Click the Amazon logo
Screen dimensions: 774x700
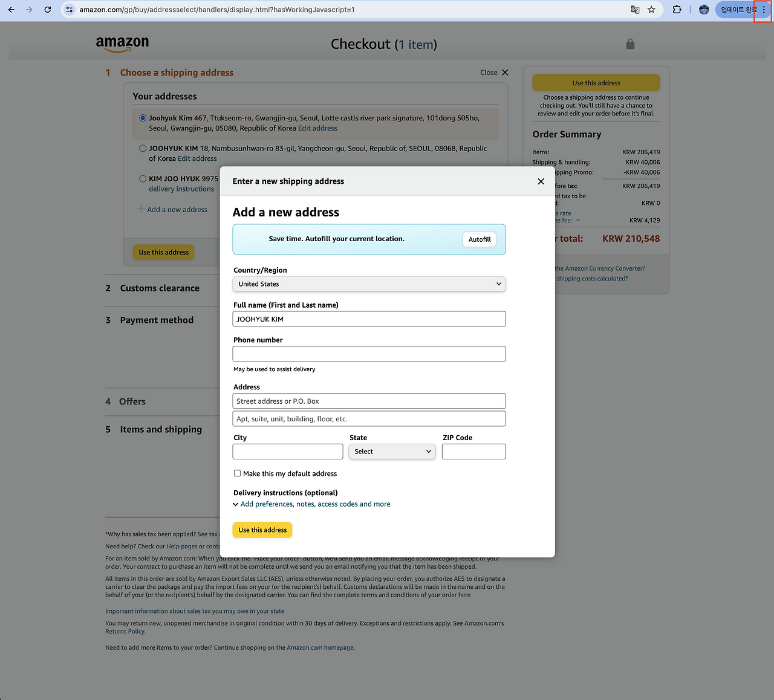[x=122, y=44]
